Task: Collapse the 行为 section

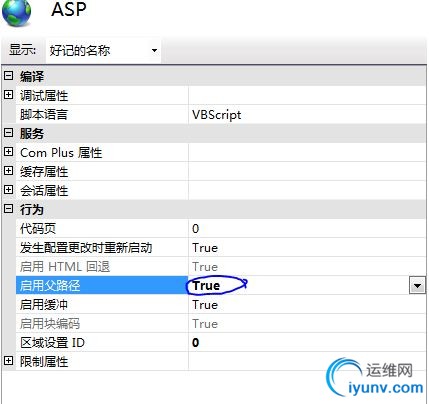Action: (9, 209)
